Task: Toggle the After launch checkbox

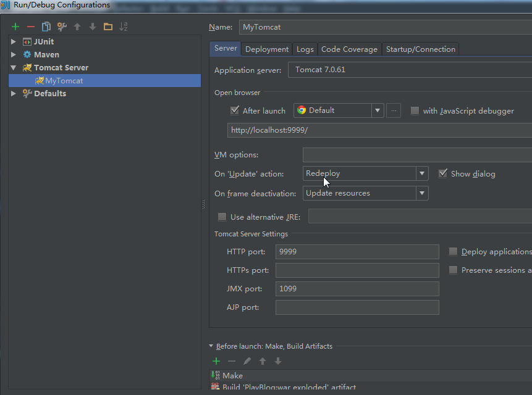Action: (x=234, y=110)
